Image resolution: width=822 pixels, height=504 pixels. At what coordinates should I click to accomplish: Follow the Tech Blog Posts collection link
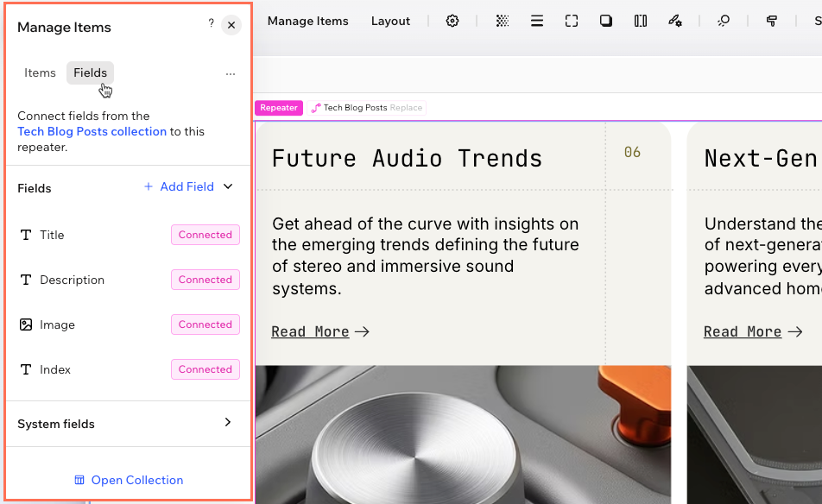pos(92,131)
